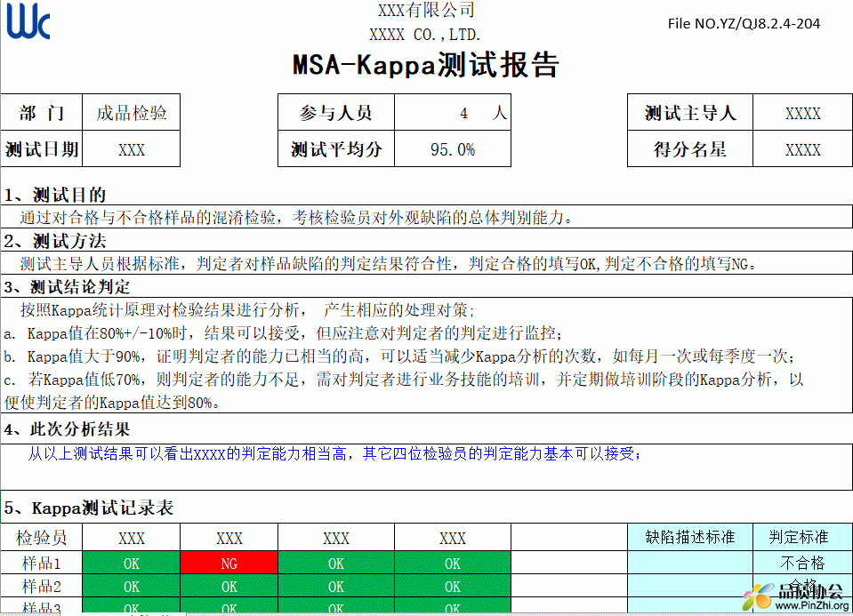Select the MSA-Kappa测试报告 title
Screen dimensions: 853x616
coord(426,65)
